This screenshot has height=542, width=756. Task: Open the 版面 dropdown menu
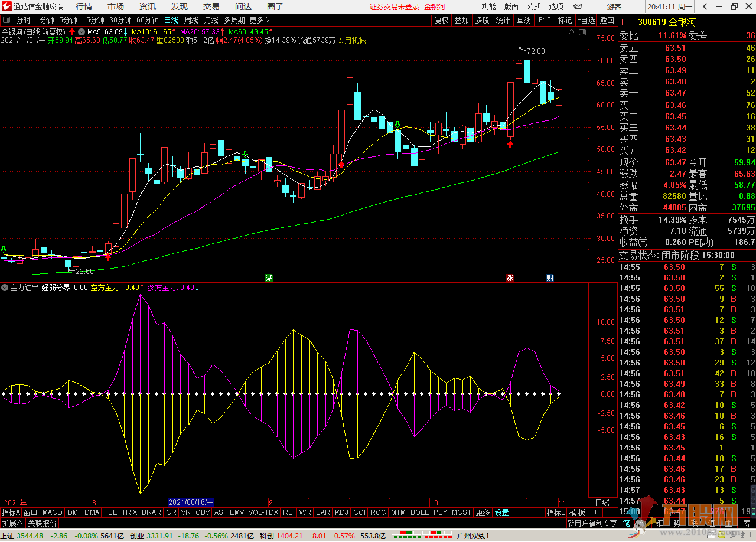511,6
